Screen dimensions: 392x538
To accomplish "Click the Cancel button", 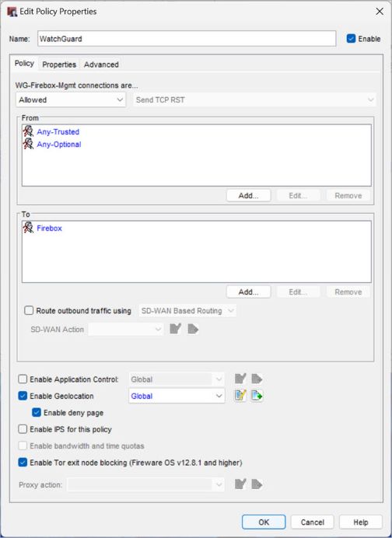I will pos(313,522).
